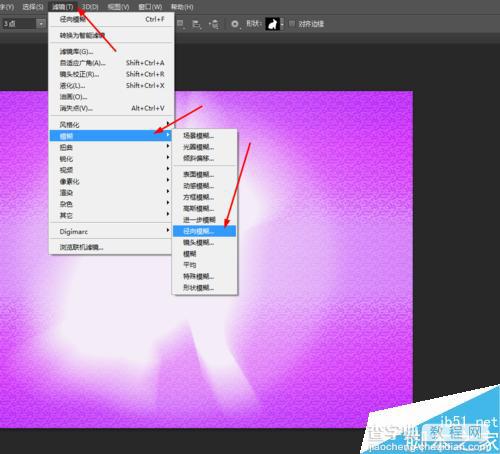Open the rabbit custom shape picker
Image resolution: width=500 pixels, height=454 pixels.
272,24
